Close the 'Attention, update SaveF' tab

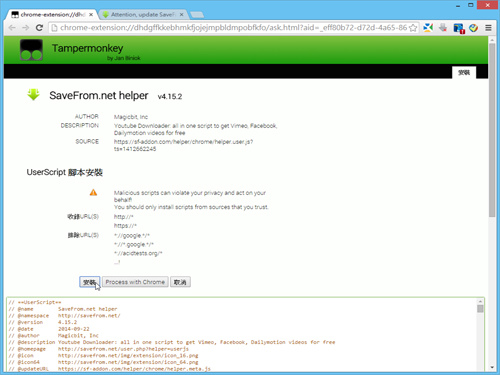[181, 15]
